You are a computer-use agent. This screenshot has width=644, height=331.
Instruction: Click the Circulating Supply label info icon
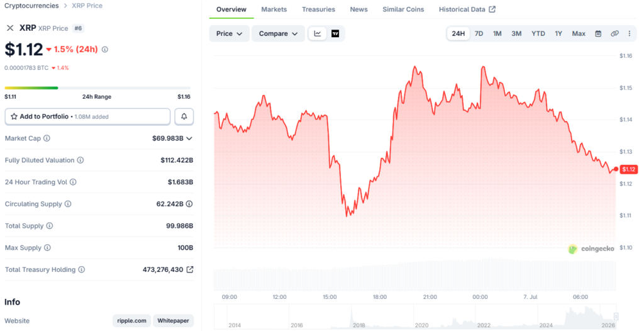point(68,203)
